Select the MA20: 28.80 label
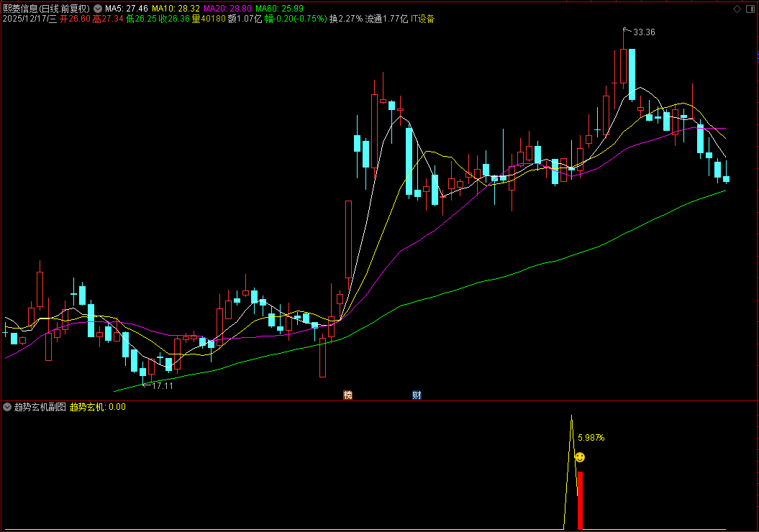The image size is (759, 532). (227, 9)
